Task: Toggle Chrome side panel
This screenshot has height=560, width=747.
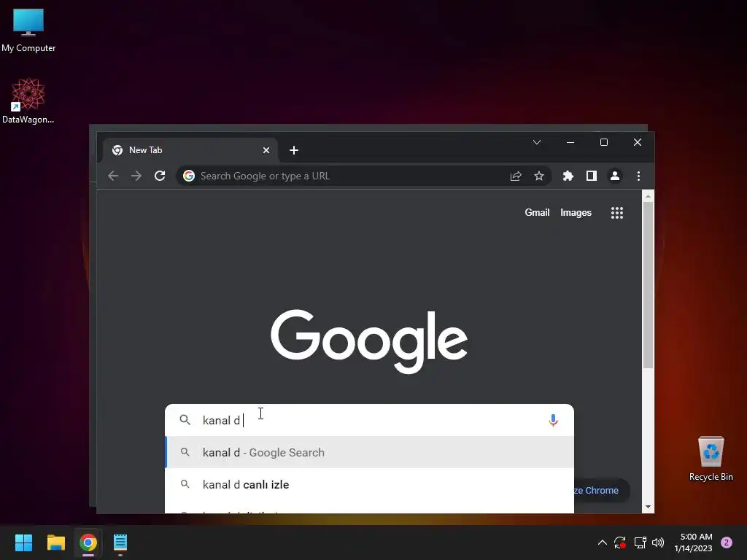Action: [591, 176]
